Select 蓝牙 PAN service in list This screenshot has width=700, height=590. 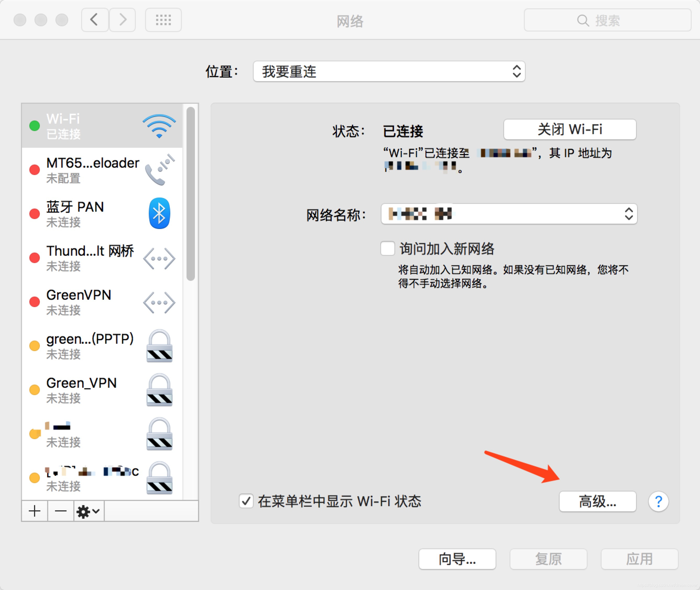(102, 214)
